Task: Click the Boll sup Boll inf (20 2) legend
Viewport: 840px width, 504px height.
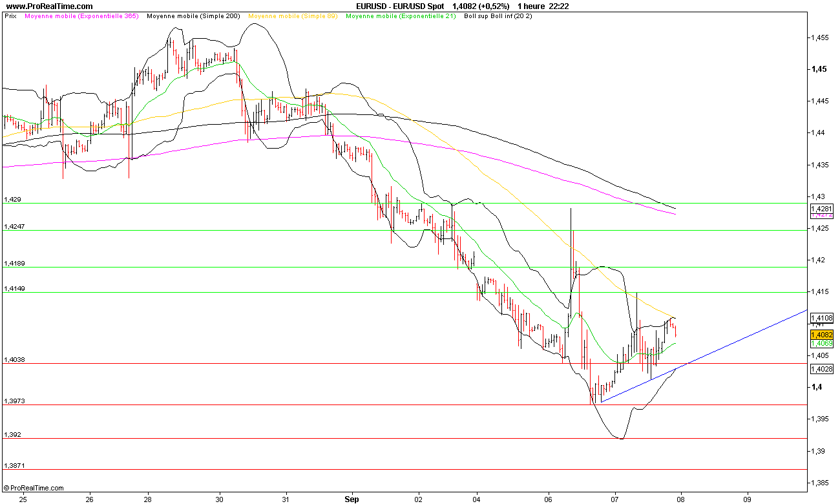Action: [498, 16]
